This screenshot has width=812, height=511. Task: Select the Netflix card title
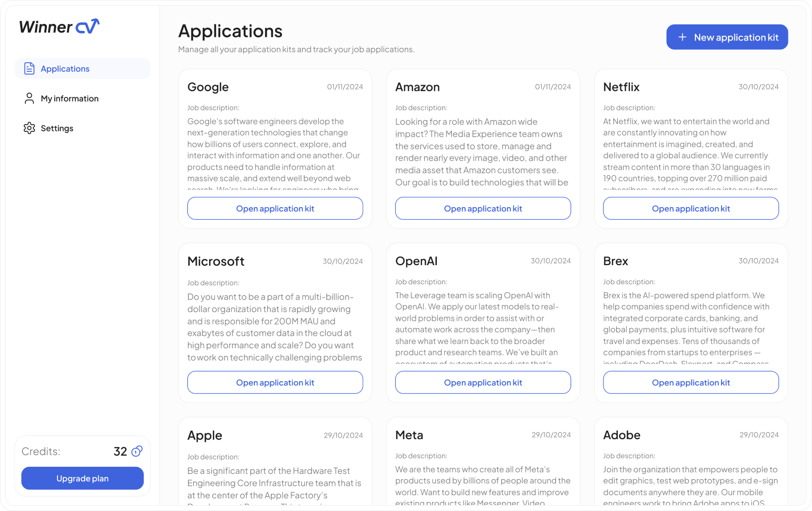click(622, 87)
